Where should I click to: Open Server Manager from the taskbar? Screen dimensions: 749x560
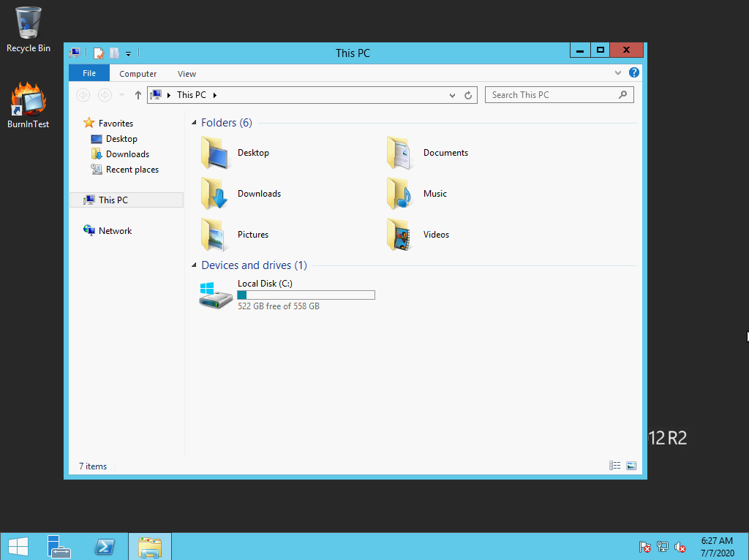pyautogui.click(x=59, y=547)
